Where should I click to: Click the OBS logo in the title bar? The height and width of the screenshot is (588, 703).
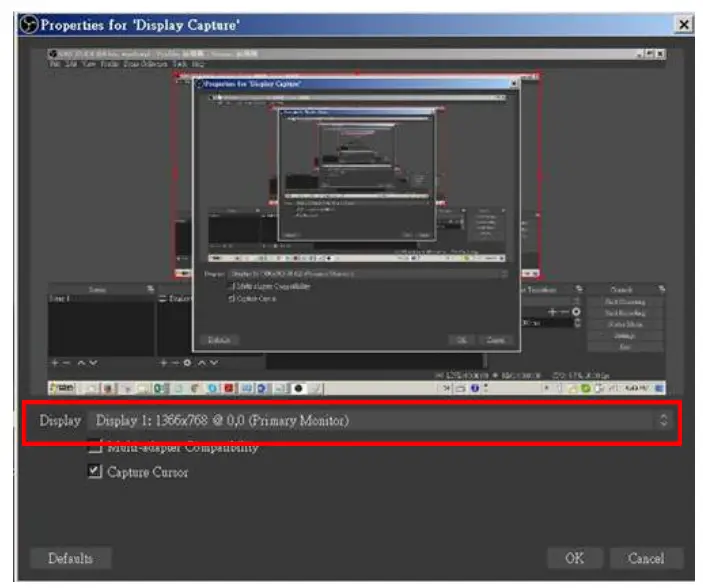coord(29,25)
